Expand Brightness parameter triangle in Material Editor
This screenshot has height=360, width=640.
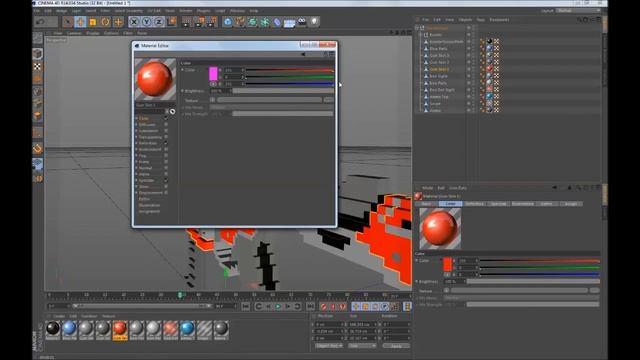point(182,91)
